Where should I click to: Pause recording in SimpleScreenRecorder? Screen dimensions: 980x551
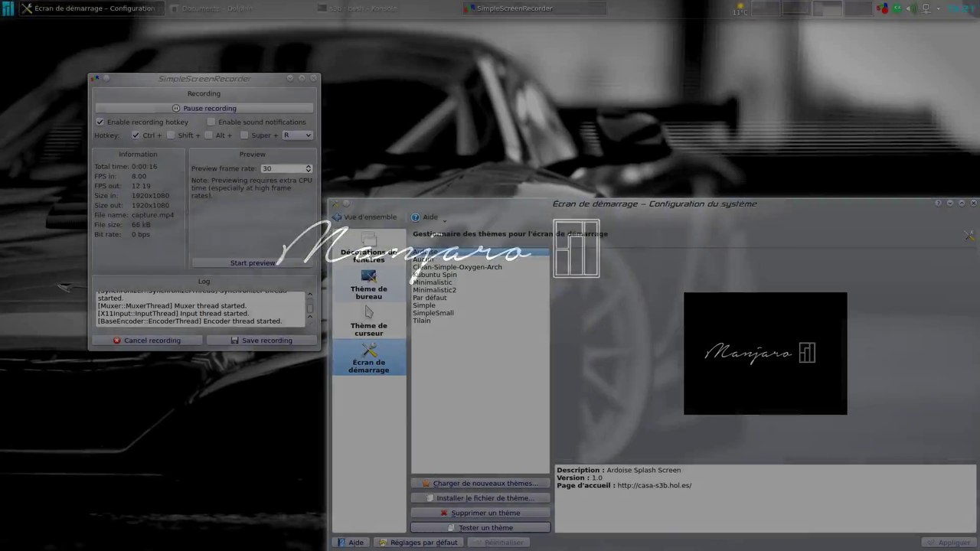[204, 109]
